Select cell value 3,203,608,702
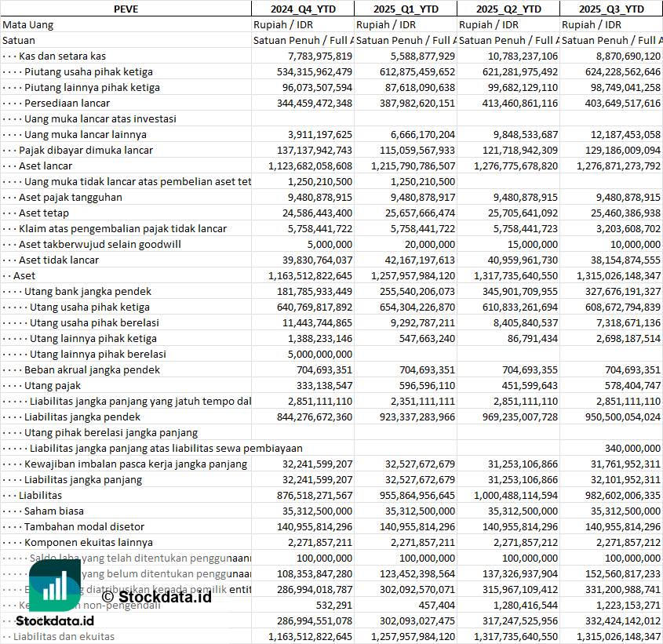This screenshot has width=663, height=644. click(628, 229)
